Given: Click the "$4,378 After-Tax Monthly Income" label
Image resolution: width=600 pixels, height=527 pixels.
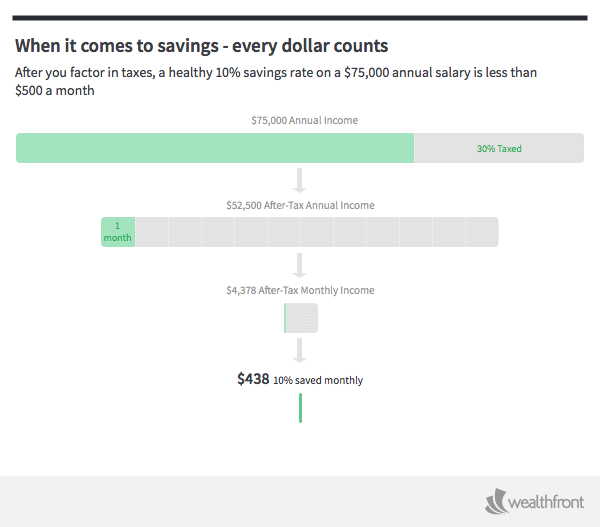Looking at the screenshot, I should point(300,290).
